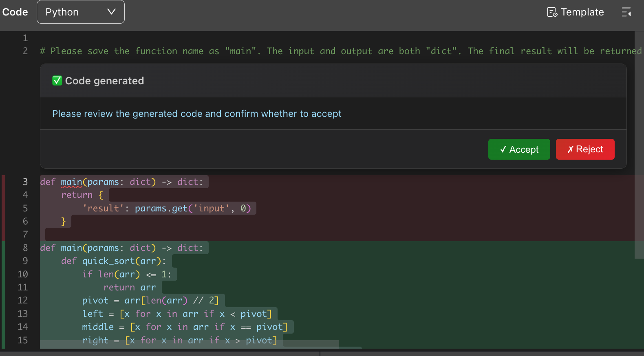Click the red deleted-lines marker in the gutter
Image resolution: width=644 pixels, height=356 pixels.
(3, 208)
